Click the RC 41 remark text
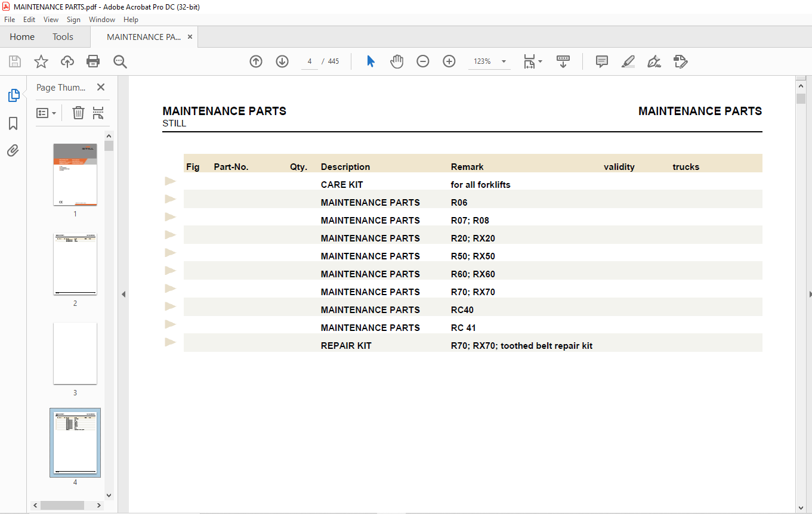812x514 pixels. click(x=464, y=328)
